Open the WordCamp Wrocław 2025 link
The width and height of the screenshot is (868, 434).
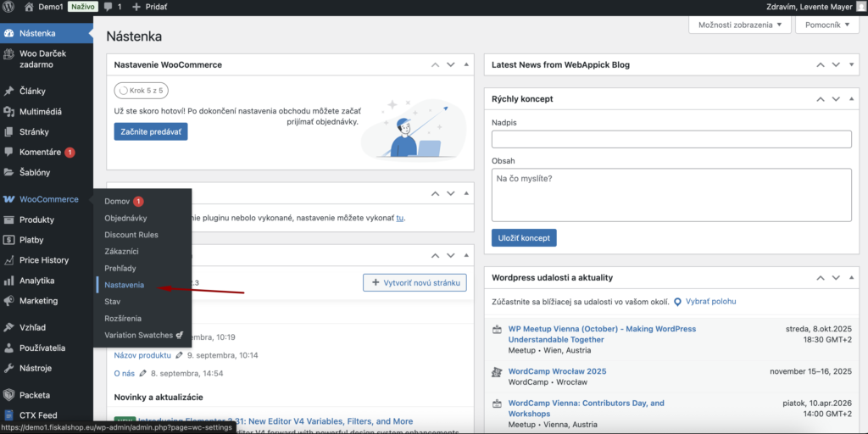tap(557, 371)
